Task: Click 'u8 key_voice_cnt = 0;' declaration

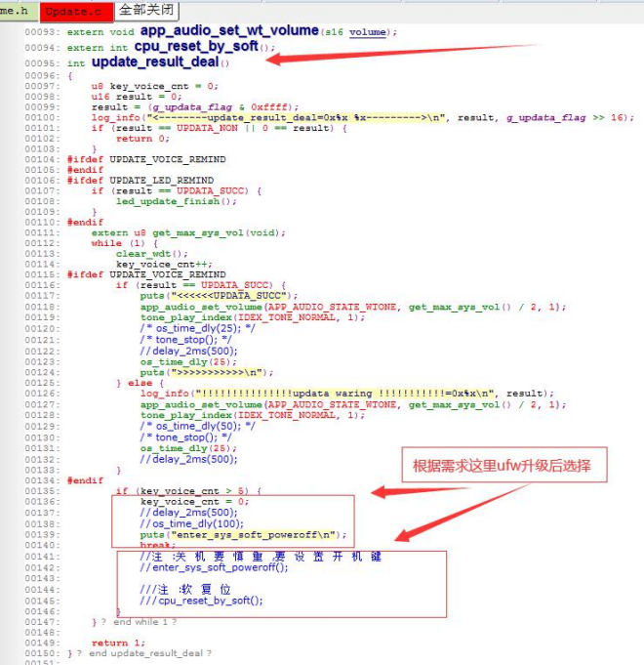Action: pos(154,87)
